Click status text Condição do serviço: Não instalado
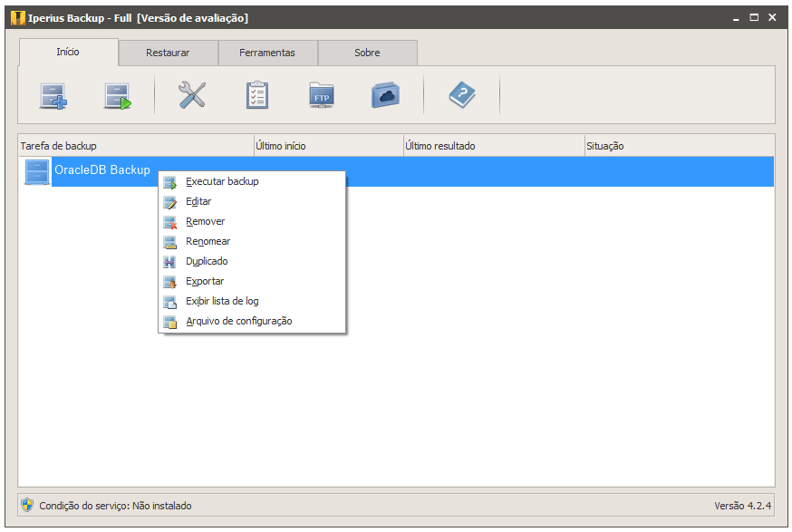 [x=116, y=506]
